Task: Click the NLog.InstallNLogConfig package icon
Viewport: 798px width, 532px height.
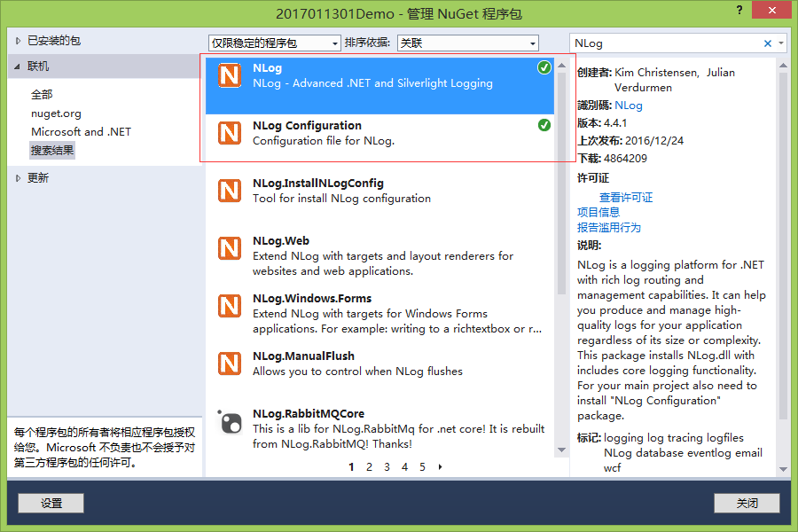Action: [230, 191]
